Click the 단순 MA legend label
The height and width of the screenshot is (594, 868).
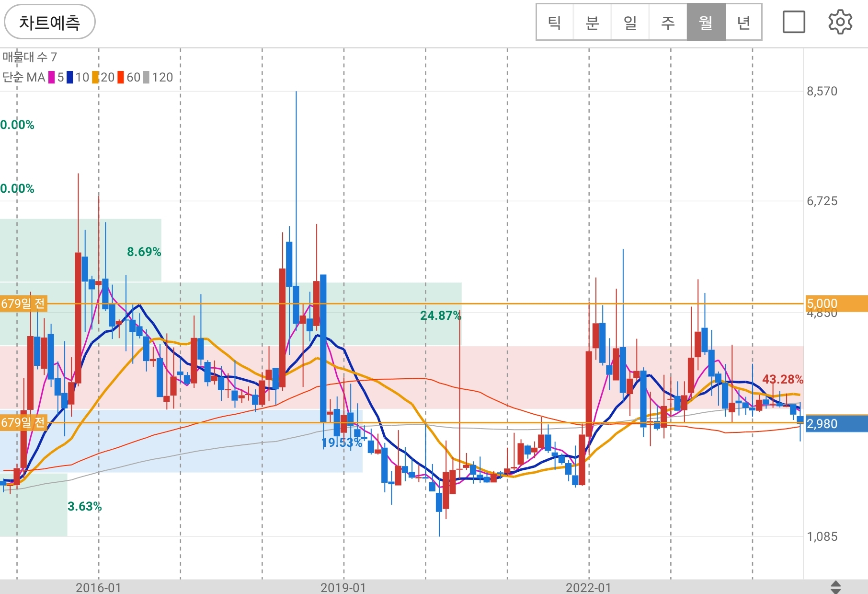click(x=23, y=77)
